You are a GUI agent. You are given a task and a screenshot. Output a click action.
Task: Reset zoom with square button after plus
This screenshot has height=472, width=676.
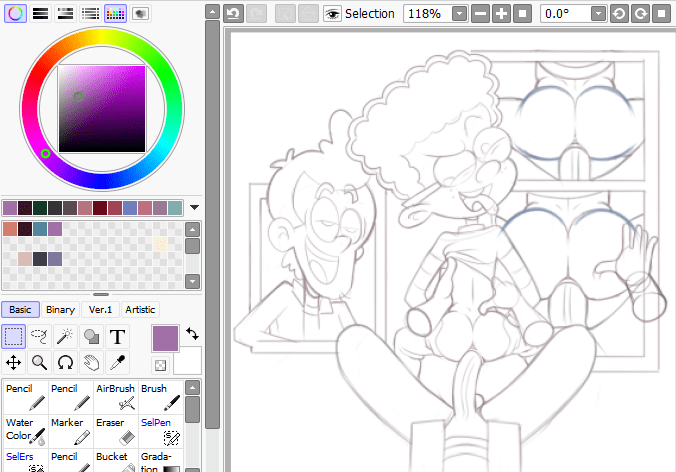click(523, 14)
